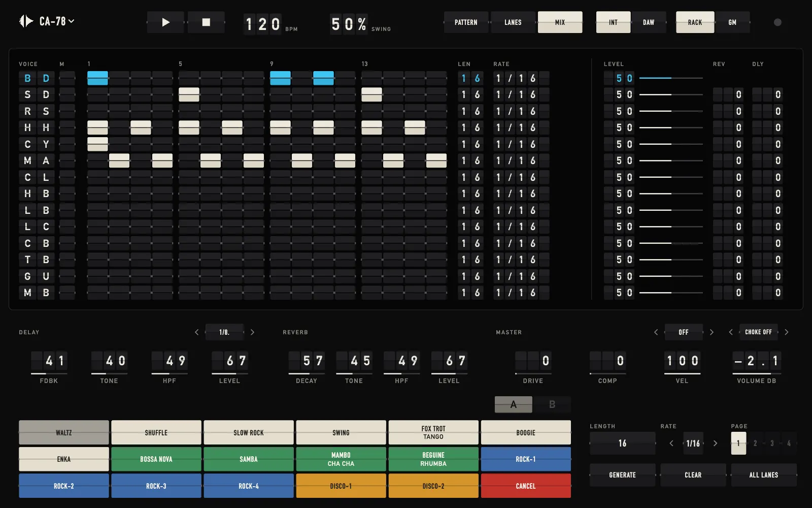Open the CHOKE OFF selector

[x=758, y=332]
